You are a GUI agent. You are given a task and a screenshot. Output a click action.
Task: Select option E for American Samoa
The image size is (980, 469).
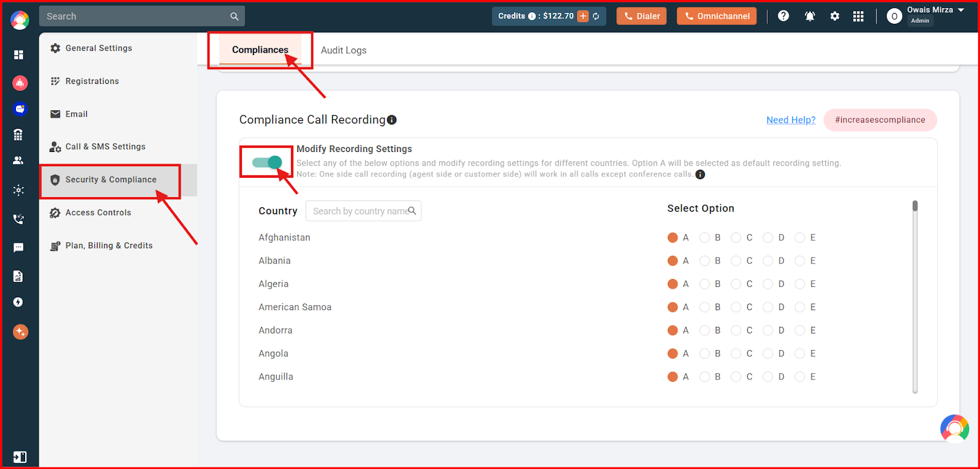click(x=800, y=307)
